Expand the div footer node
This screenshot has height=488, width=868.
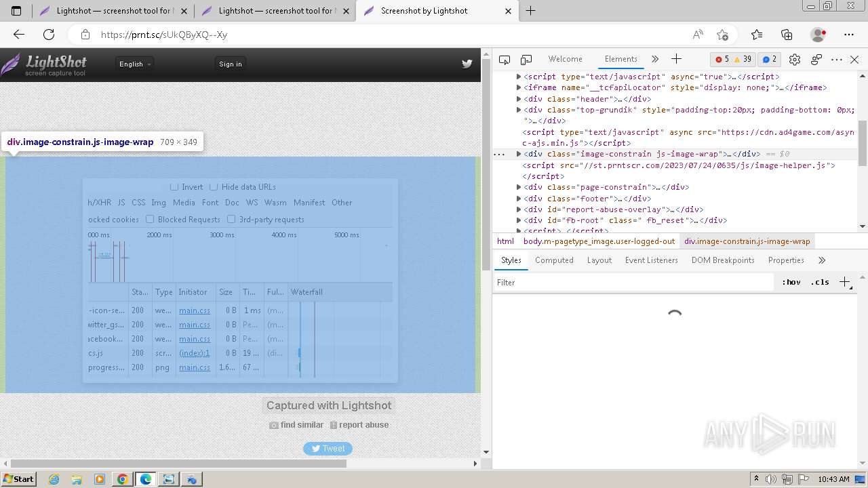519,199
